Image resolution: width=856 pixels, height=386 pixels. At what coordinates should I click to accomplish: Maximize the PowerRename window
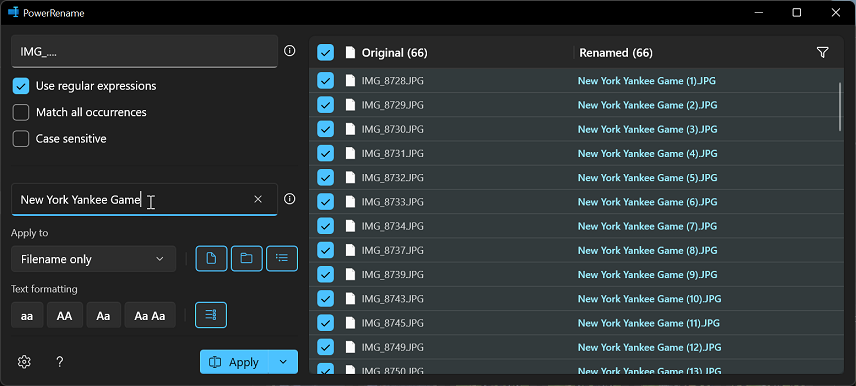(796, 13)
